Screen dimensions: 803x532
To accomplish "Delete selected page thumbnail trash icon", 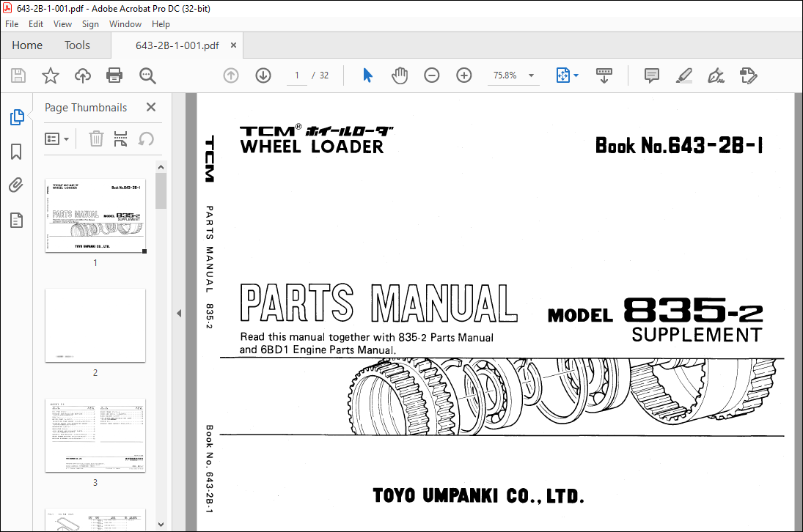I will tap(96, 138).
